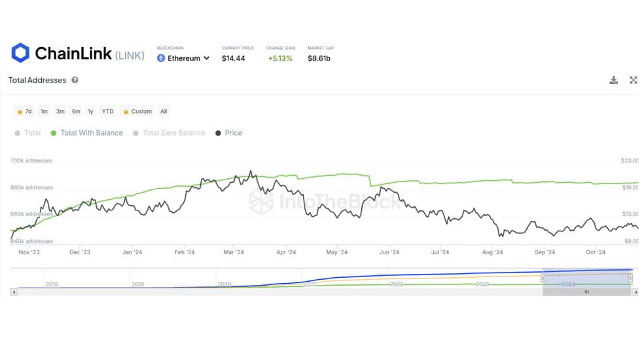
Task: Click the 2022 year in navigator
Action: pyautogui.click(x=397, y=284)
